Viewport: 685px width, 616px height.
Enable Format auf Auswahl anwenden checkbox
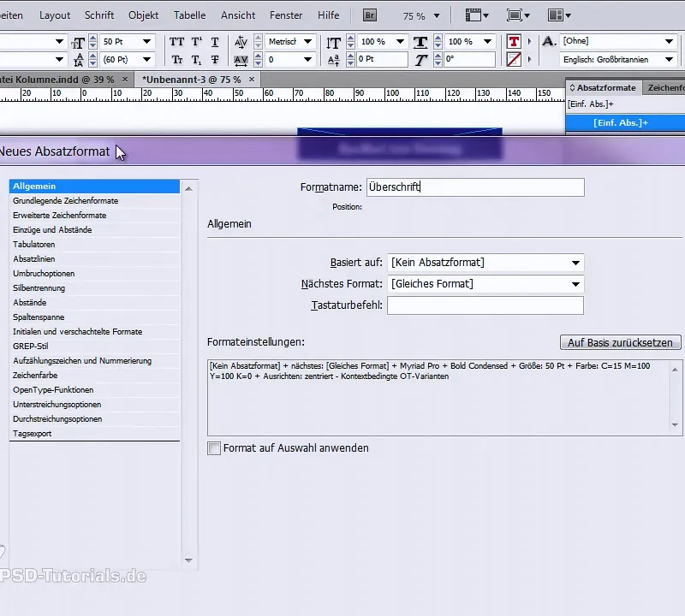pyautogui.click(x=214, y=448)
